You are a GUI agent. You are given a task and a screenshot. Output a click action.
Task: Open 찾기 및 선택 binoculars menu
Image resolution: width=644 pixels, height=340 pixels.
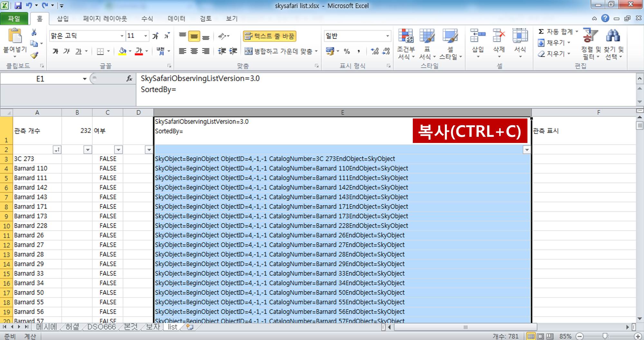click(x=614, y=44)
